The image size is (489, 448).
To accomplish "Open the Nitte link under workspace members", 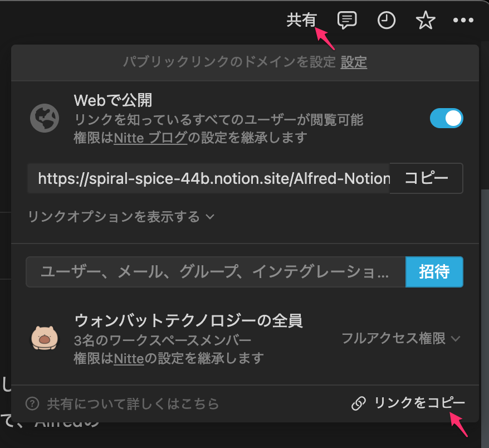I will coord(129,358).
